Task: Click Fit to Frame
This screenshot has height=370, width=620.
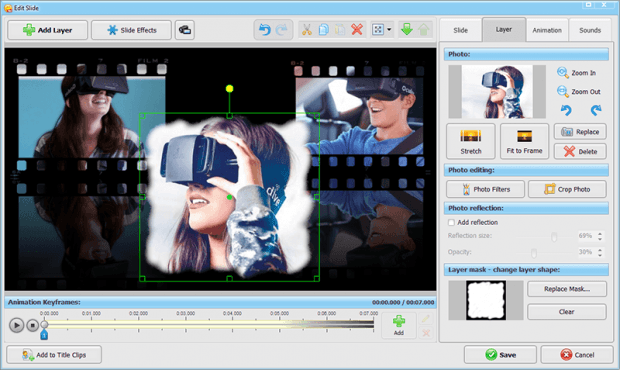Action: pos(524,141)
